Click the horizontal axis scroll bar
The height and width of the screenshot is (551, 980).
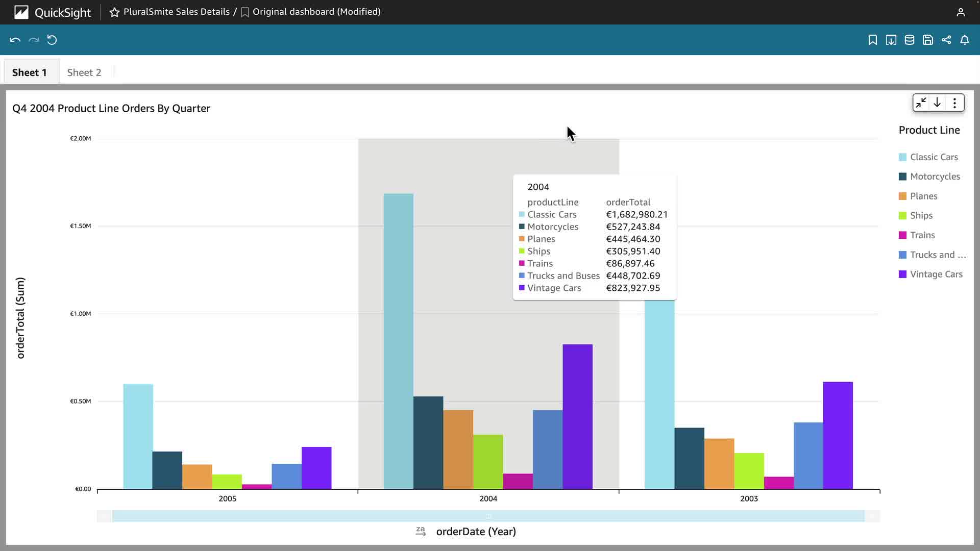coord(488,516)
